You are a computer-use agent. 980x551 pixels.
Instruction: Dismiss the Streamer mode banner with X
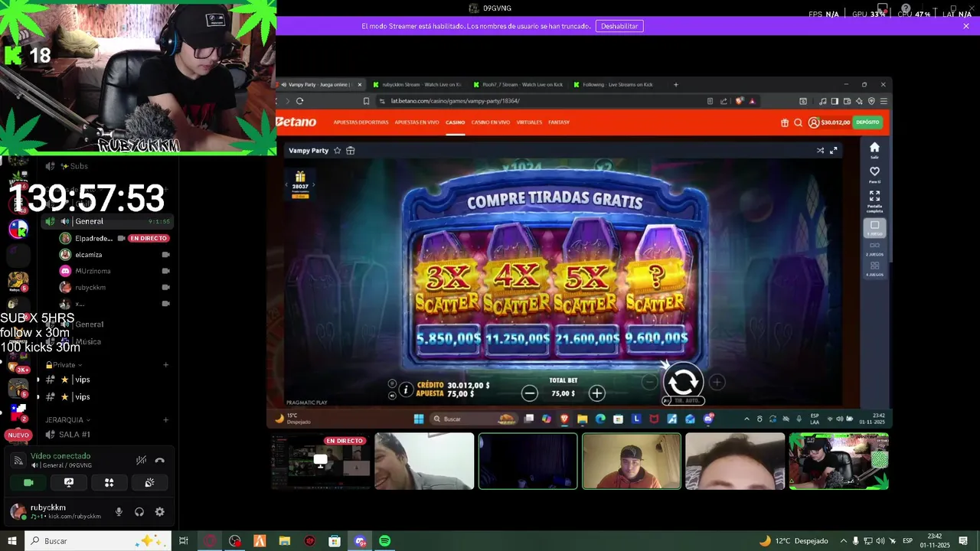[966, 26]
